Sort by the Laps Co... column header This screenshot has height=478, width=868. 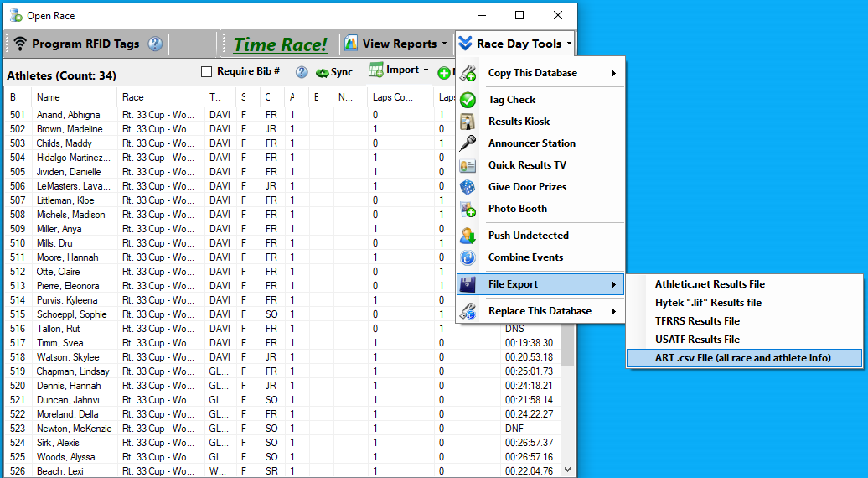click(400, 97)
